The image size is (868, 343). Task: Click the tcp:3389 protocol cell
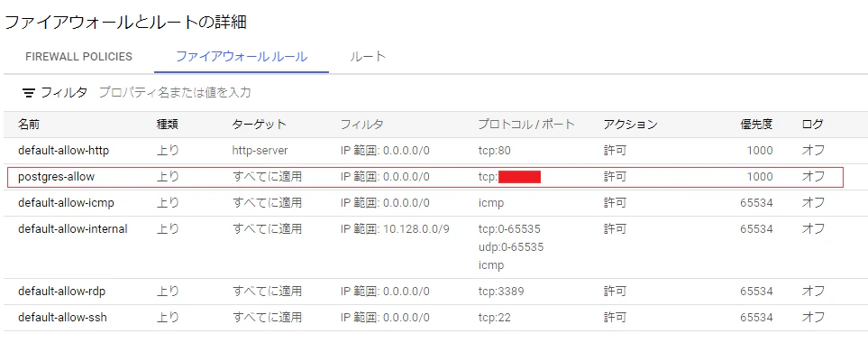(501, 292)
